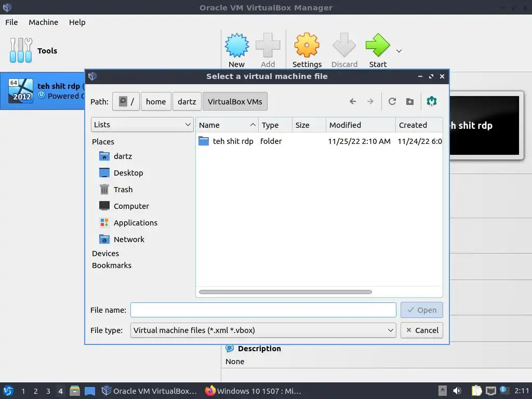
Task: Click the notification info tray icon
Action: coord(503,390)
